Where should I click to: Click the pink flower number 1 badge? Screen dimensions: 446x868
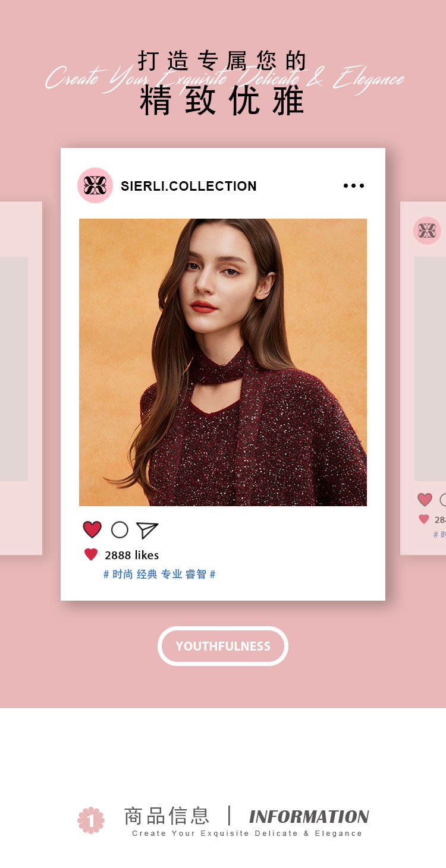coord(91,820)
